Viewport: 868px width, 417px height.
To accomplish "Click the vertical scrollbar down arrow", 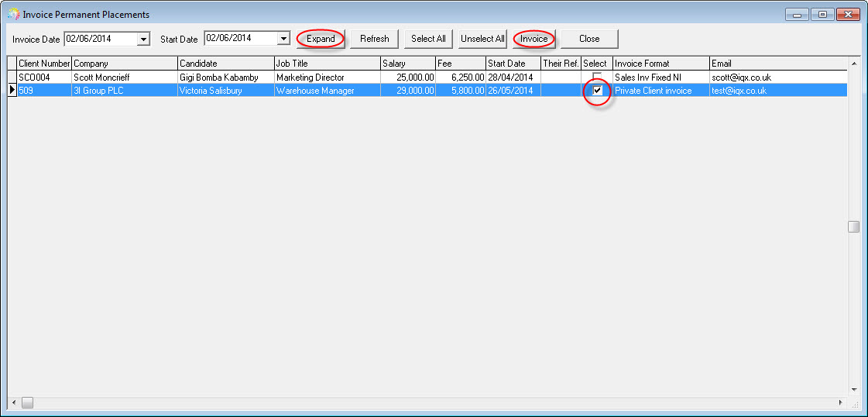I will (853, 391).
